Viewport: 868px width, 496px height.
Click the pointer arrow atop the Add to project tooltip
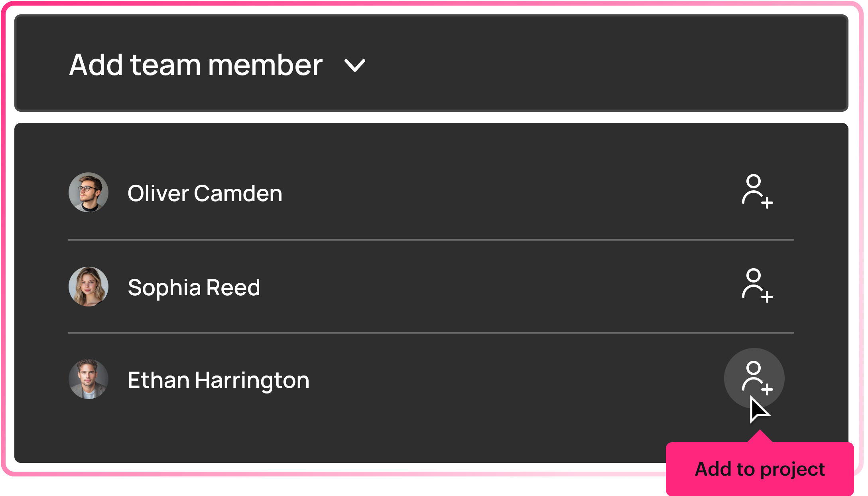pos(760,436)
